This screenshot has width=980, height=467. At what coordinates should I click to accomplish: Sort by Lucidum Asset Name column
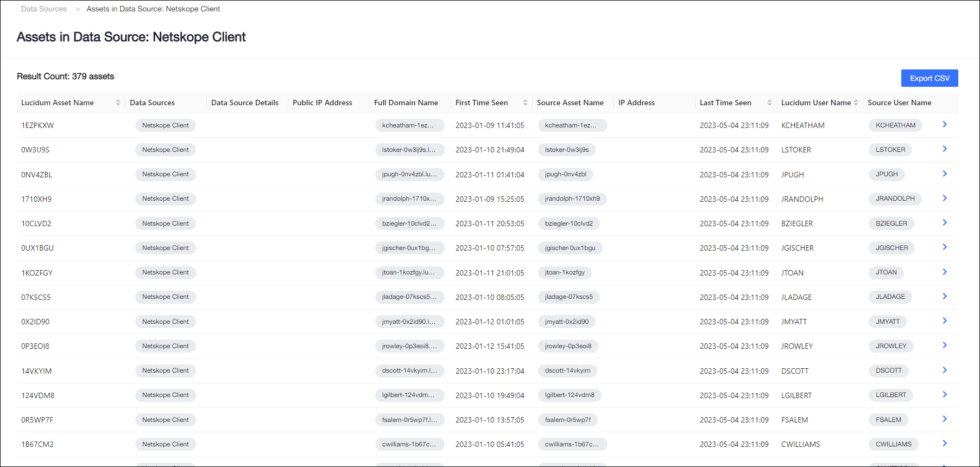pyautogui.click(x=118, y=103)
